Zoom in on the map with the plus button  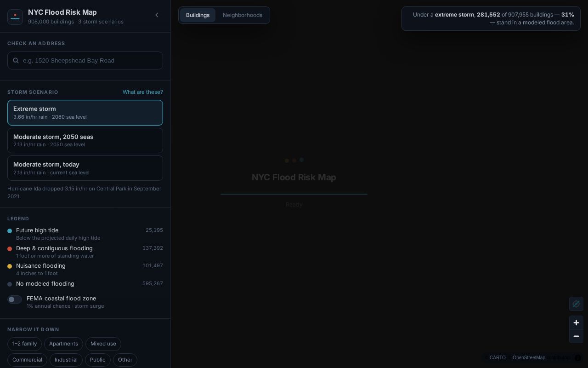click(576, 322)
